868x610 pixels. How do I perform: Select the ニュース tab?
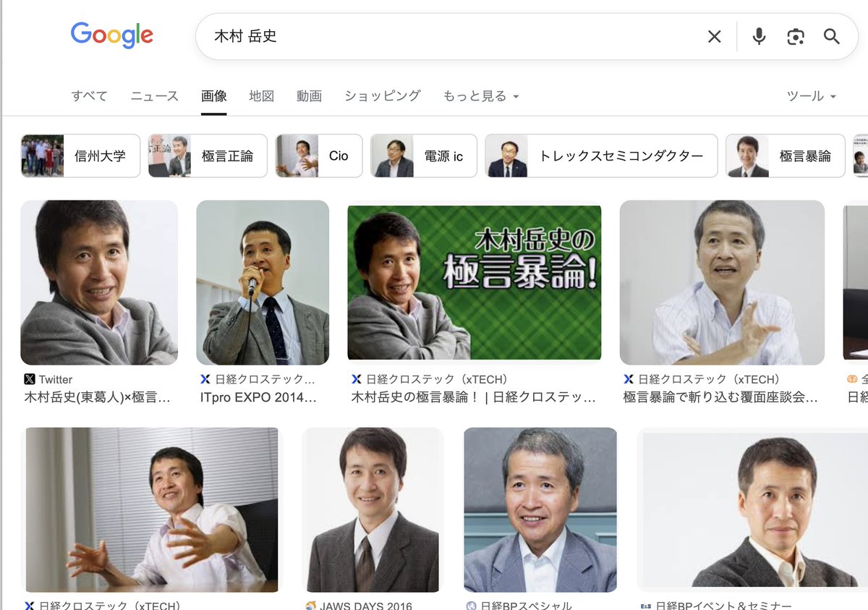point(153,96)
